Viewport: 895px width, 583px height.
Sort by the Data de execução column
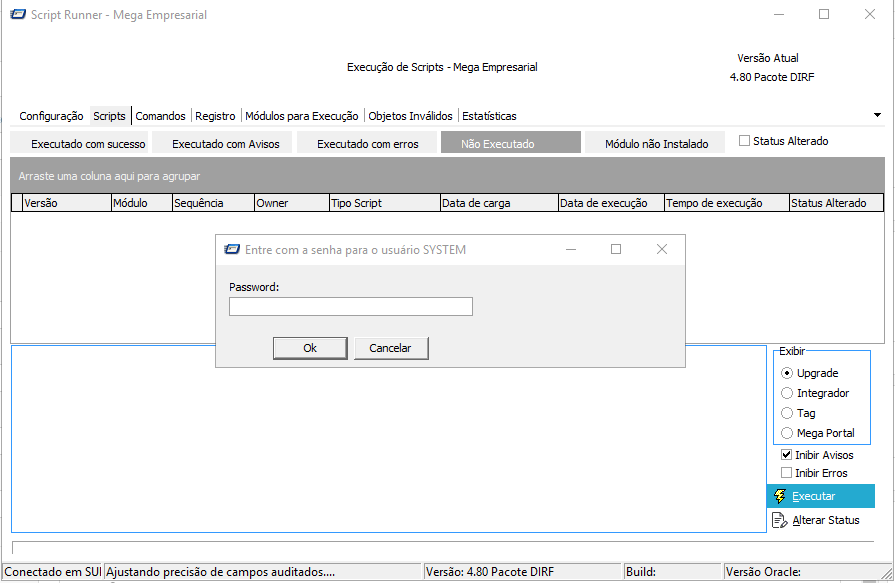pyautogui.click(x=611, y=203)
